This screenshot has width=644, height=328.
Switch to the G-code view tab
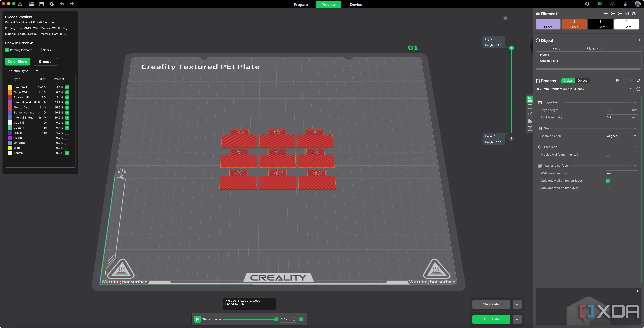(x=45, y=62)
